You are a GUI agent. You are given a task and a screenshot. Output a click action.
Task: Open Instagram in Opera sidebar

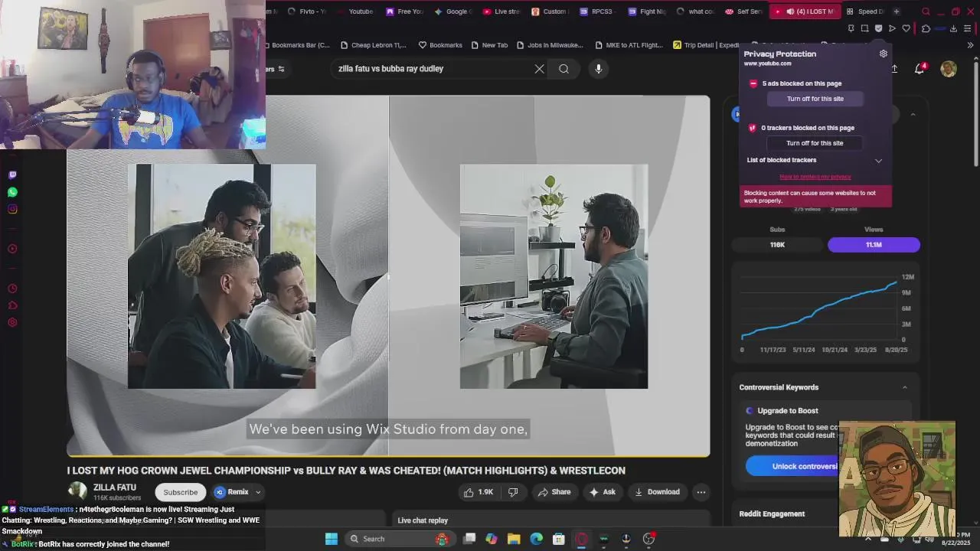click(12, 209)
